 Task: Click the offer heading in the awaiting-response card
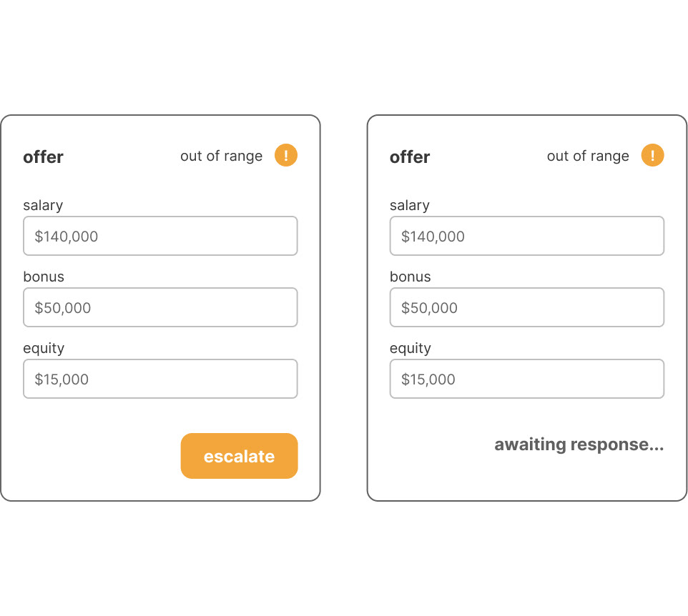coord(410,157)
